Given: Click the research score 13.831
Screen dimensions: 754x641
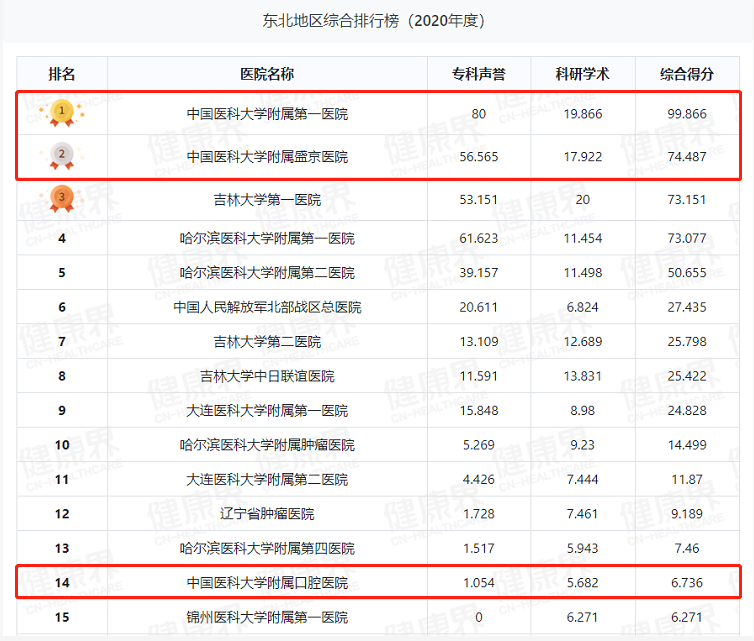Looking at the screenshot, I should [583, 376].
